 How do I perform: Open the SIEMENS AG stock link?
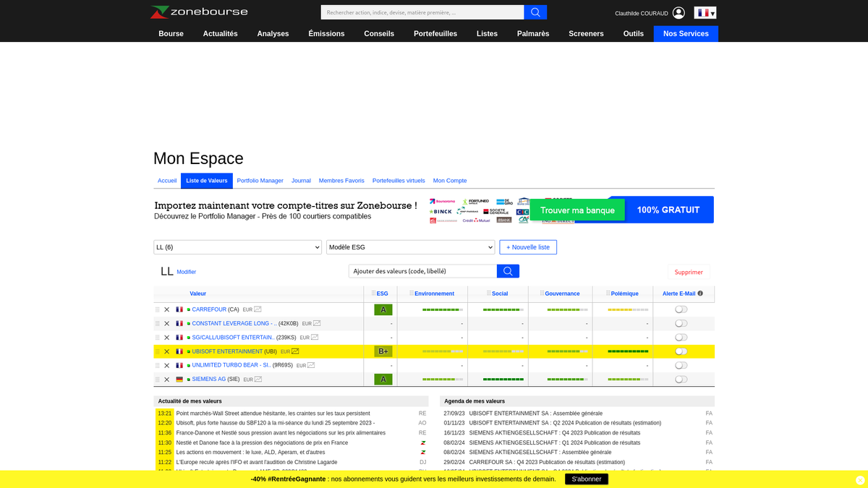click(x=208, y=380)
